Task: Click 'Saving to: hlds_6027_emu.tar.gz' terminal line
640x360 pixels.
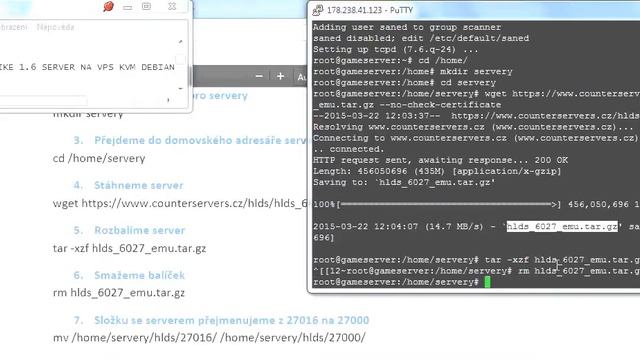Action: point(404,182)
